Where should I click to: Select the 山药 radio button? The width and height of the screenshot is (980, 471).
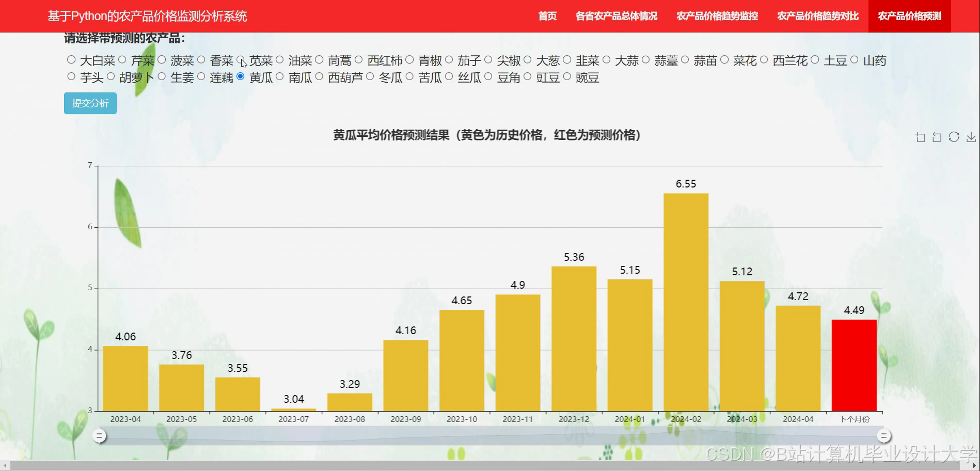tap(854, 60)
